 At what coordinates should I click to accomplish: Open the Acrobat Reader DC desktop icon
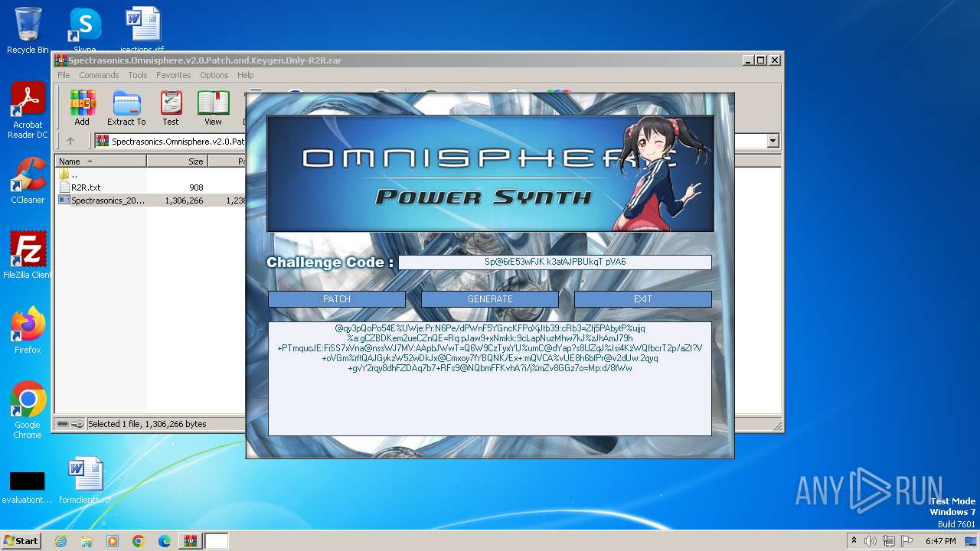[28, 111]
